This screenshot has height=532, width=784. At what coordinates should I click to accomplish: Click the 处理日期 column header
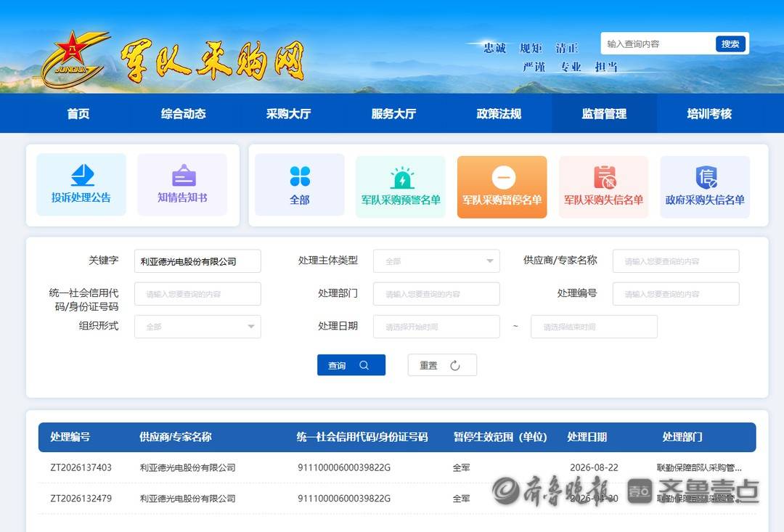[587, 437]
